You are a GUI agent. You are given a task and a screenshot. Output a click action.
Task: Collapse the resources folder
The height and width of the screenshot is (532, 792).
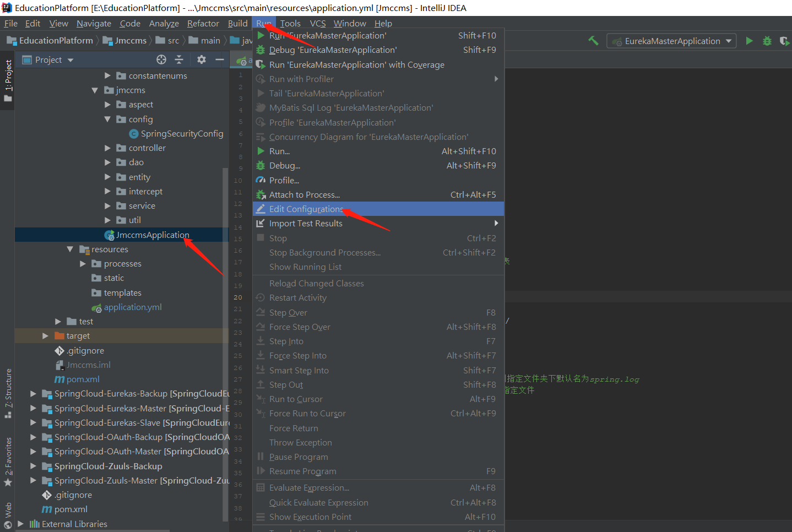click(x=70, y=249)
